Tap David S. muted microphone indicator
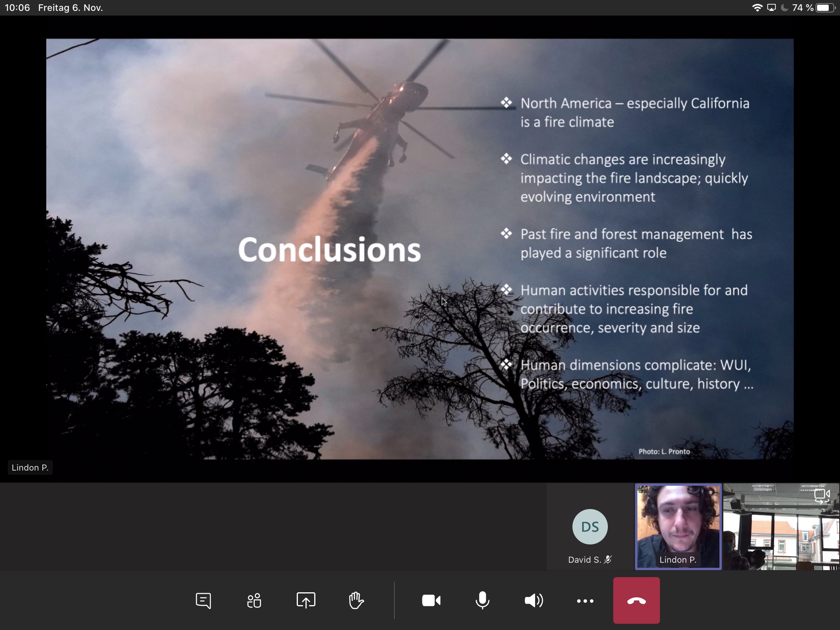Image resolution: width=840 pixels, height=630 pixels. (x=608, y=560)
